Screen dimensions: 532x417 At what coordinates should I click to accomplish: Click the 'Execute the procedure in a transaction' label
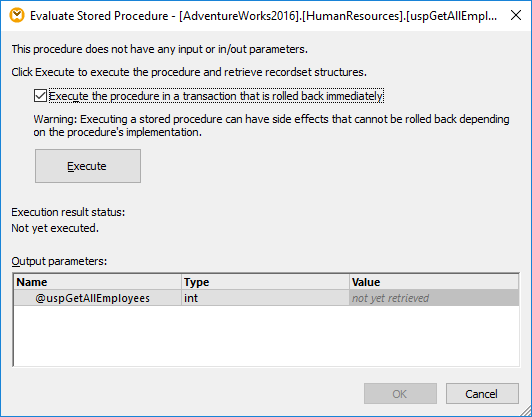(216, 96)
